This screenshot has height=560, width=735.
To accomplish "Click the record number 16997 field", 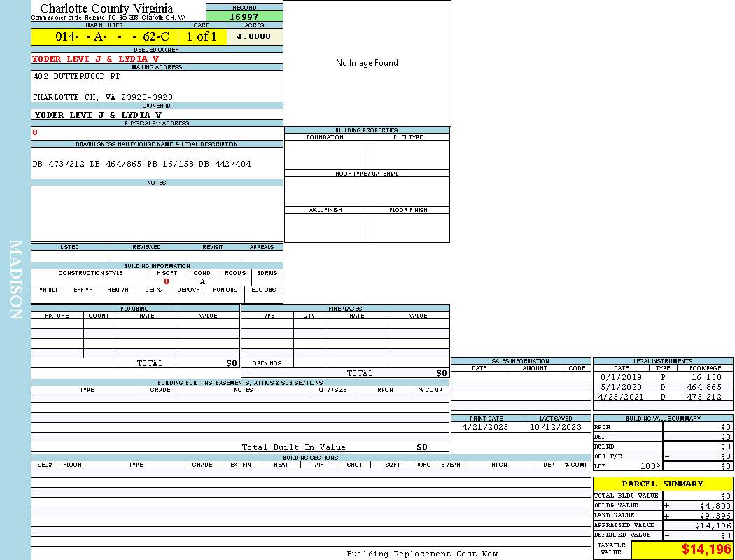I will [244, 16].
